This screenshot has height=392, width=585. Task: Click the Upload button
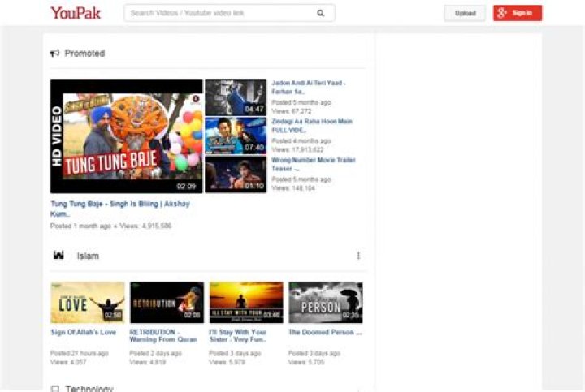click(465, 13)
